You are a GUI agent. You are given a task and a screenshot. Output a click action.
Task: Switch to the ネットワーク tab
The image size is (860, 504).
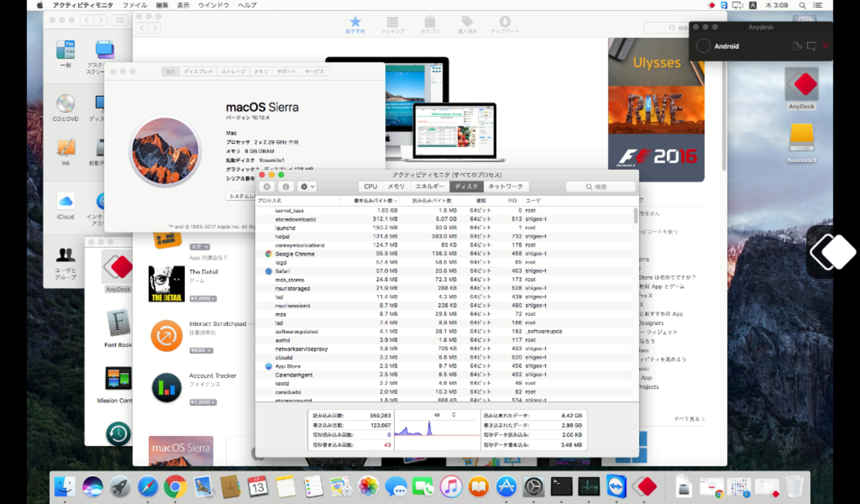click(x=506, y=187)
